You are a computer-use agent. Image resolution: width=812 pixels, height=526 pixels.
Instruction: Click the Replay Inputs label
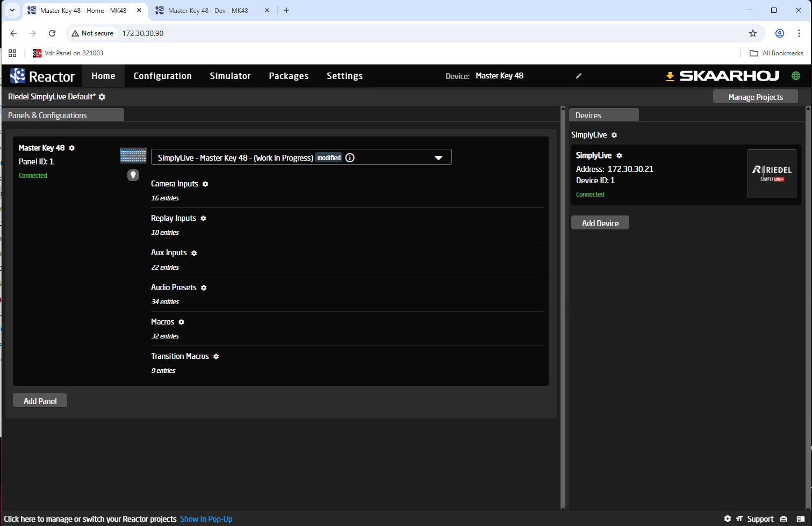[174, 218]
